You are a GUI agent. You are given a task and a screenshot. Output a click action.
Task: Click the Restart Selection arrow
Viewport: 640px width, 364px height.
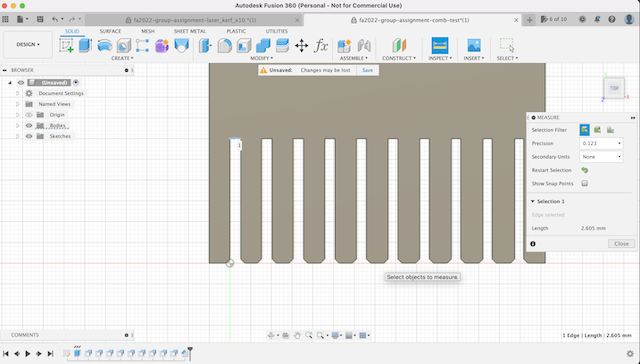tap(584, 170)
